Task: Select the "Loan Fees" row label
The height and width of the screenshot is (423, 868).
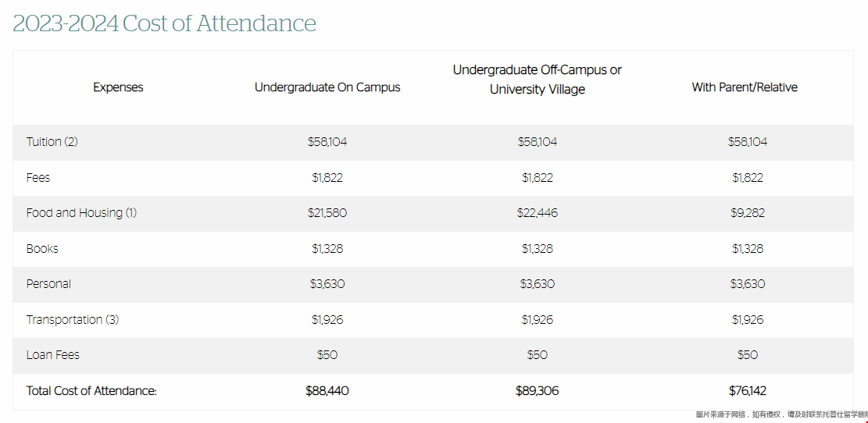Action: (x=53, y=355)
